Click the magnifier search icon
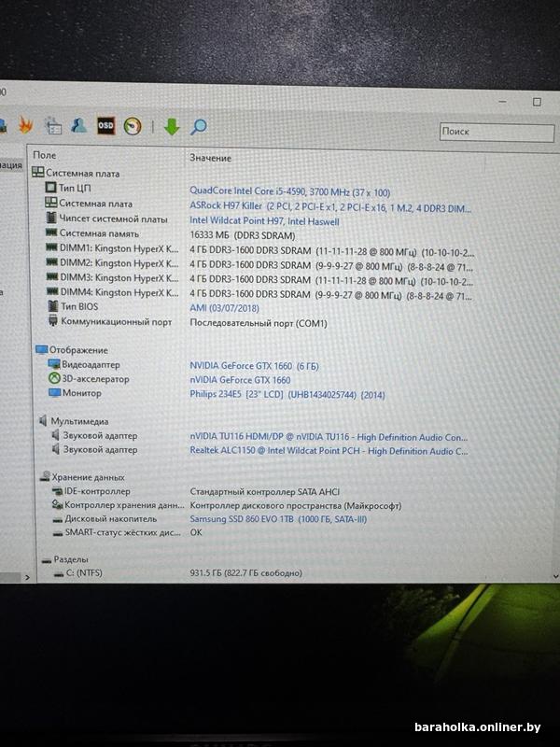The width and height of the screenshot is (560, 747). click(x=199, y=127)
